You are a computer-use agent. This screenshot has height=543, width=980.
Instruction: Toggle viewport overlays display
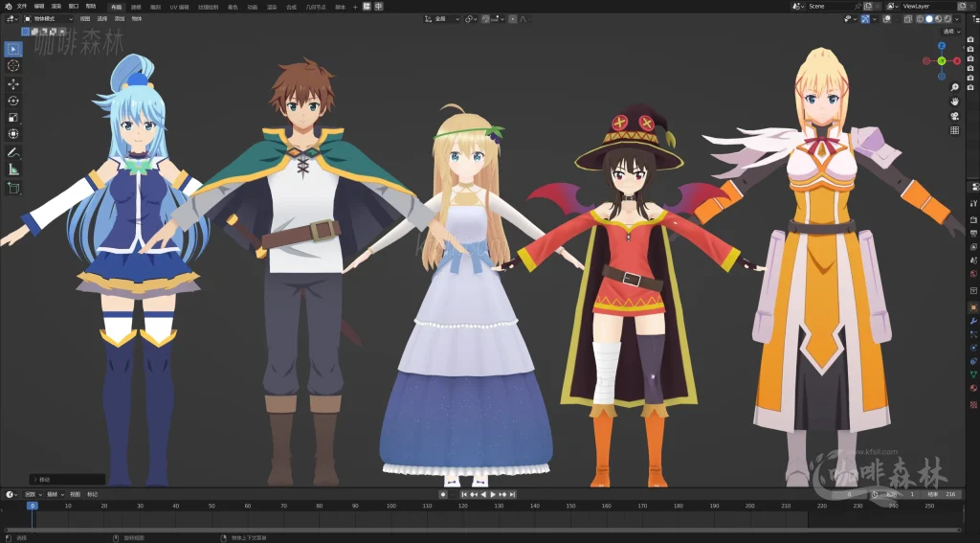click(x=887, y=19)
